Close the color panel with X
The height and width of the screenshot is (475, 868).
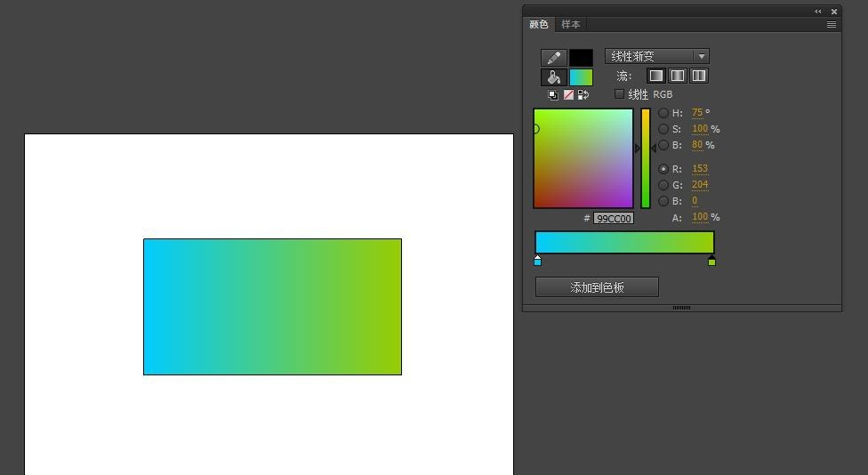pyautogui.click(x=834, y=12)
